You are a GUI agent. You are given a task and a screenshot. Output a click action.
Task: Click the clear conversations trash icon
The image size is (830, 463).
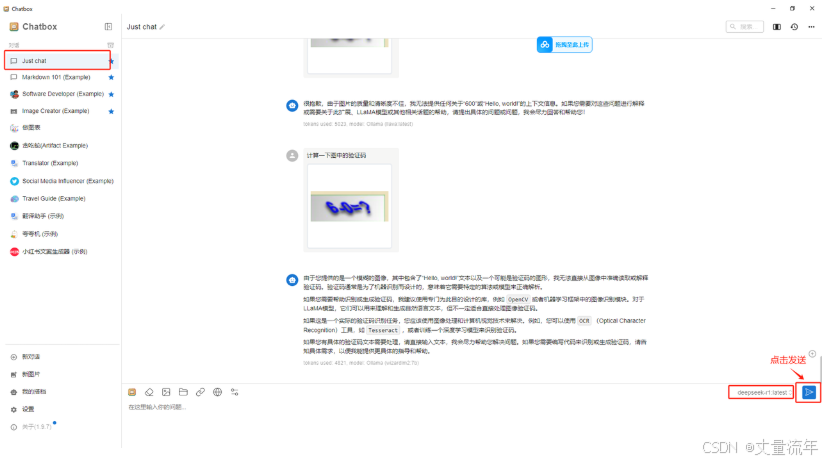pyautogui.click(x=111, y=45)
